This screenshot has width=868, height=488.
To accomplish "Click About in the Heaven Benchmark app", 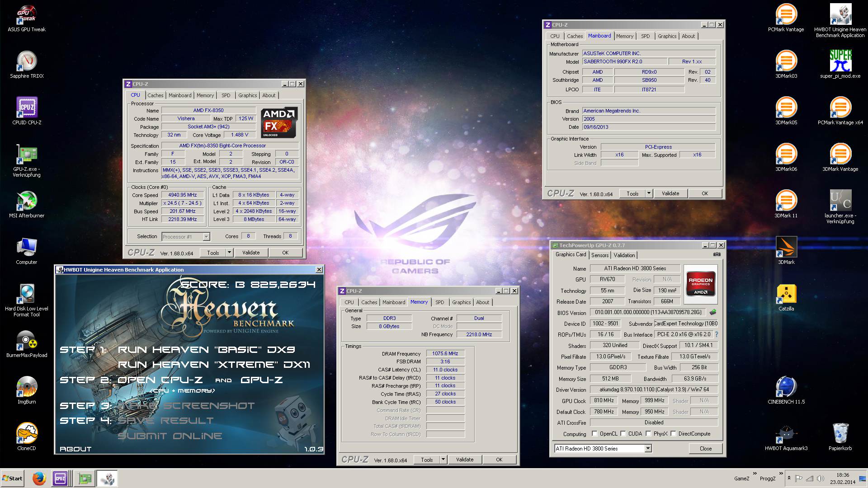I will (75, 449).
